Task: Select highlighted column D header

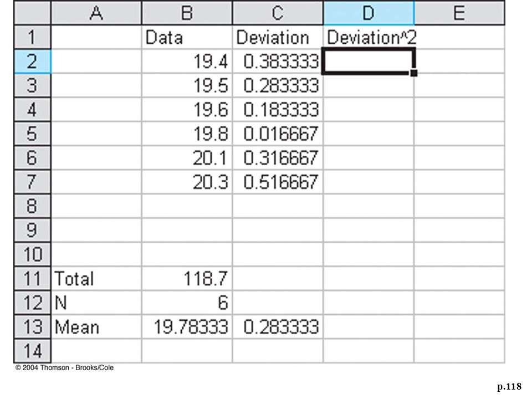Action: (369, 13)
